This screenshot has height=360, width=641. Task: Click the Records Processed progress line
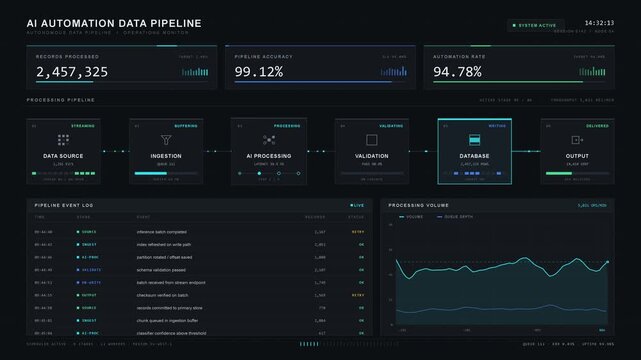122,82
